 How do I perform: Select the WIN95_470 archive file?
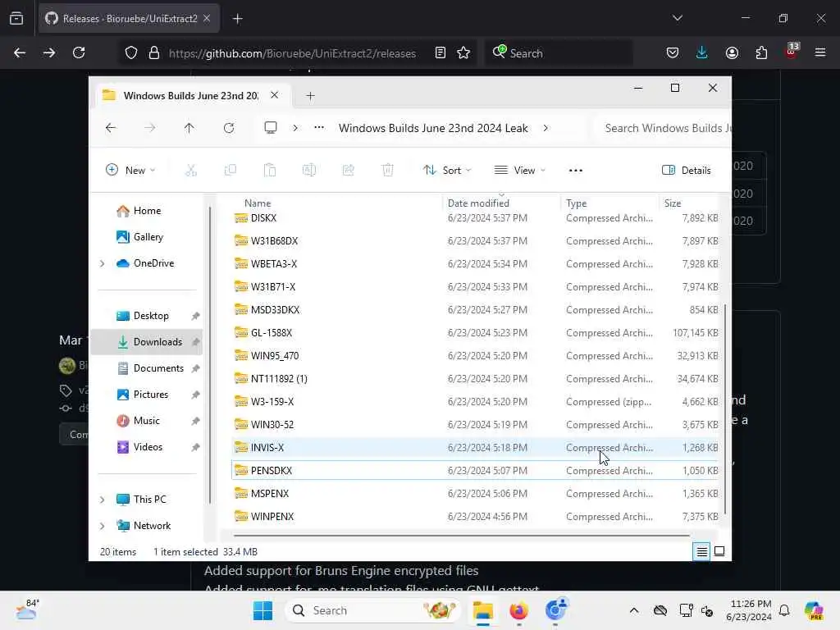476,356
